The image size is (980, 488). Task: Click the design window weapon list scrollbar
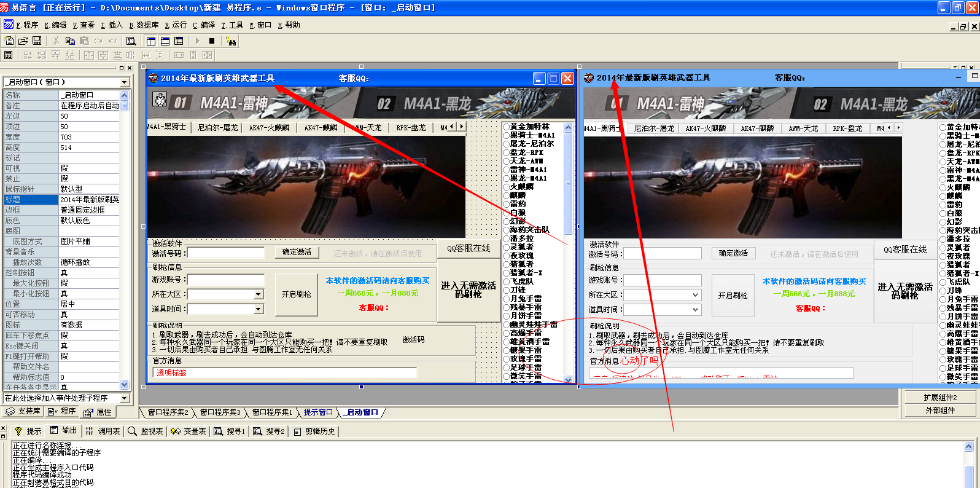pyautogui.click(x=568, y=253)
